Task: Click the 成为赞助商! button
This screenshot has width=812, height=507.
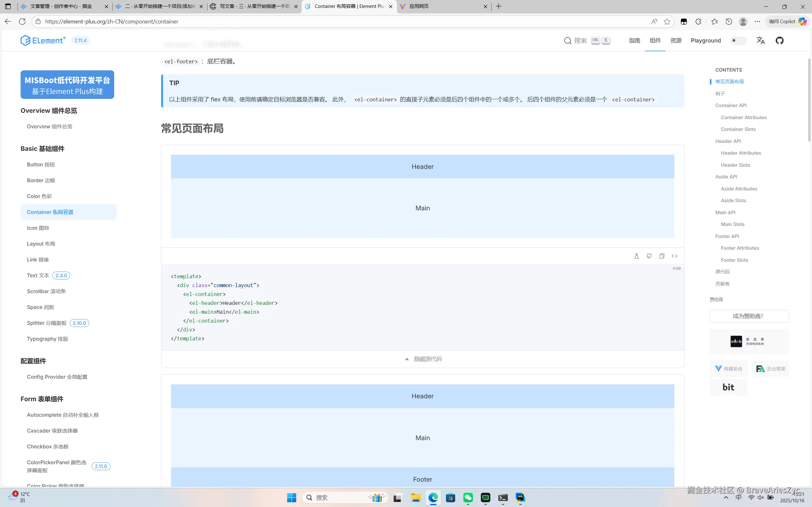Action: [x=749, y=316]
